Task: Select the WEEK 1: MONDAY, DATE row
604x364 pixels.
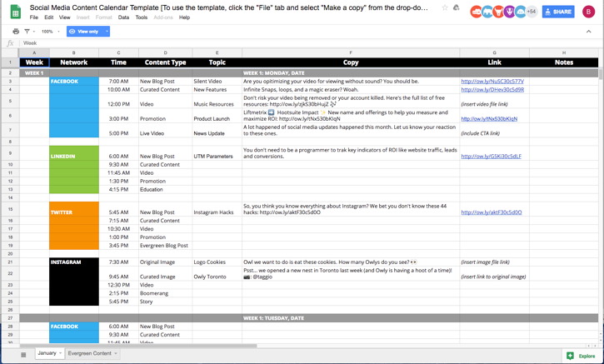Action: point(309,72)
